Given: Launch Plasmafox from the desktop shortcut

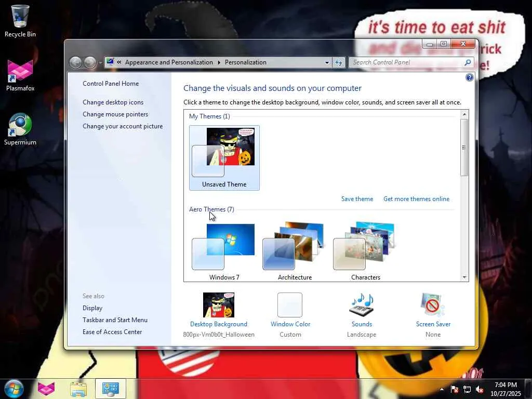Looking at the screenshot, I should tap(20, 75).
